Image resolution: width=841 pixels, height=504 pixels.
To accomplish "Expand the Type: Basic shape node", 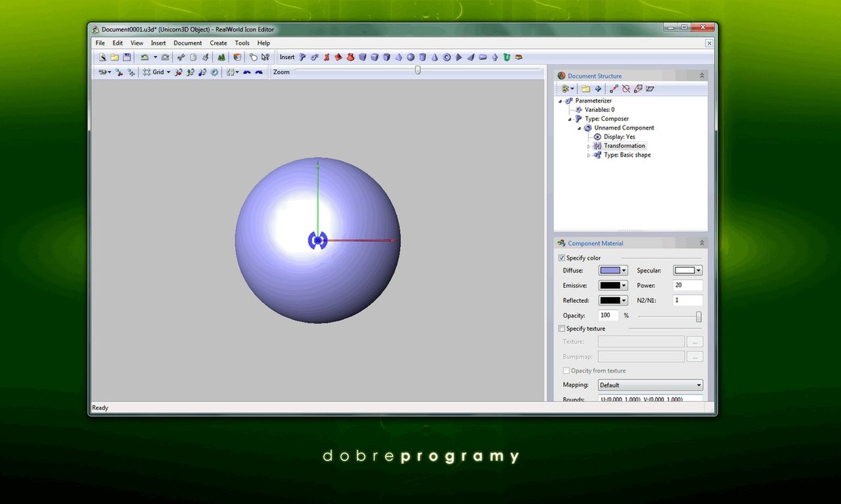I will pyautogui.click(x=589, y=155).
